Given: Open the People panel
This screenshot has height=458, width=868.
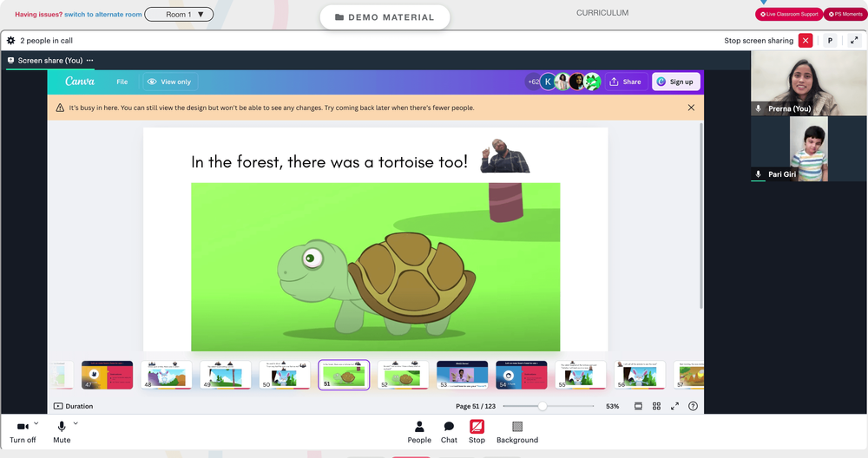Looking at the screenshot, I should (419, 432).
